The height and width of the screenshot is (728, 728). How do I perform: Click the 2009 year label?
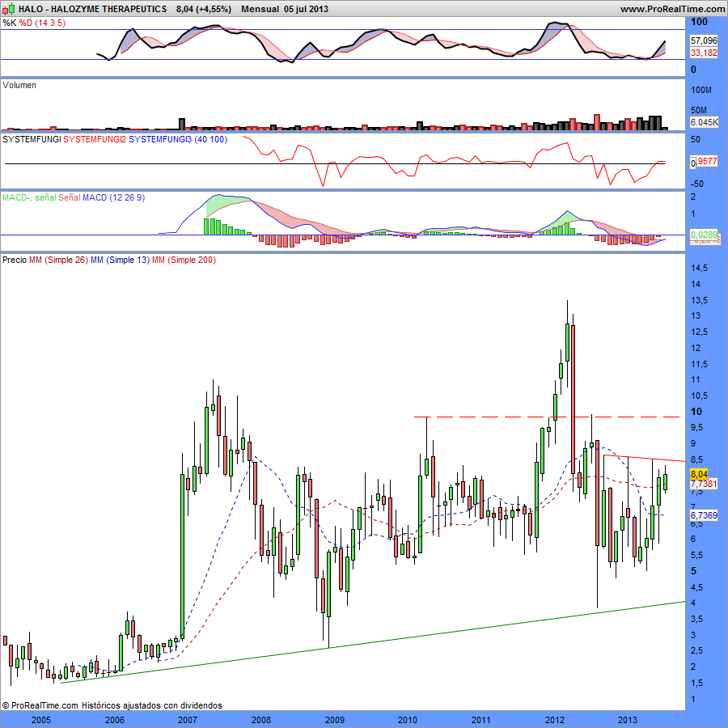coord(334,720)
